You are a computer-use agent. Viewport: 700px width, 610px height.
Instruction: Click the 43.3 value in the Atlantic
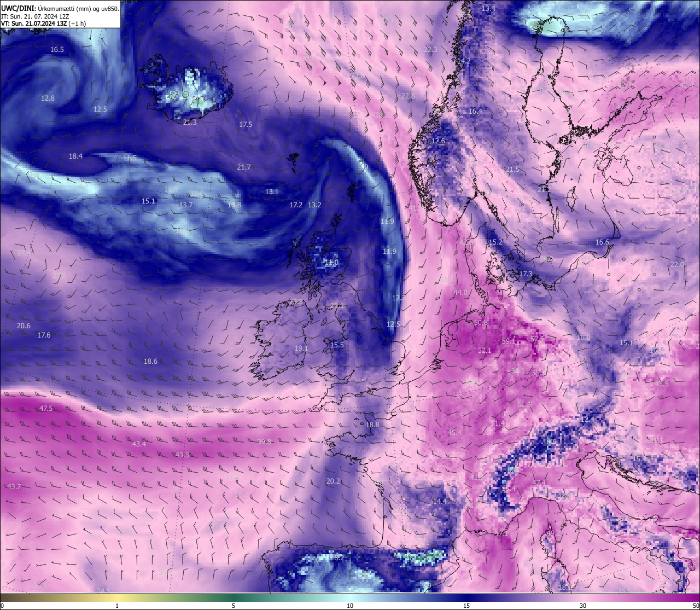(x=182, y=455)
